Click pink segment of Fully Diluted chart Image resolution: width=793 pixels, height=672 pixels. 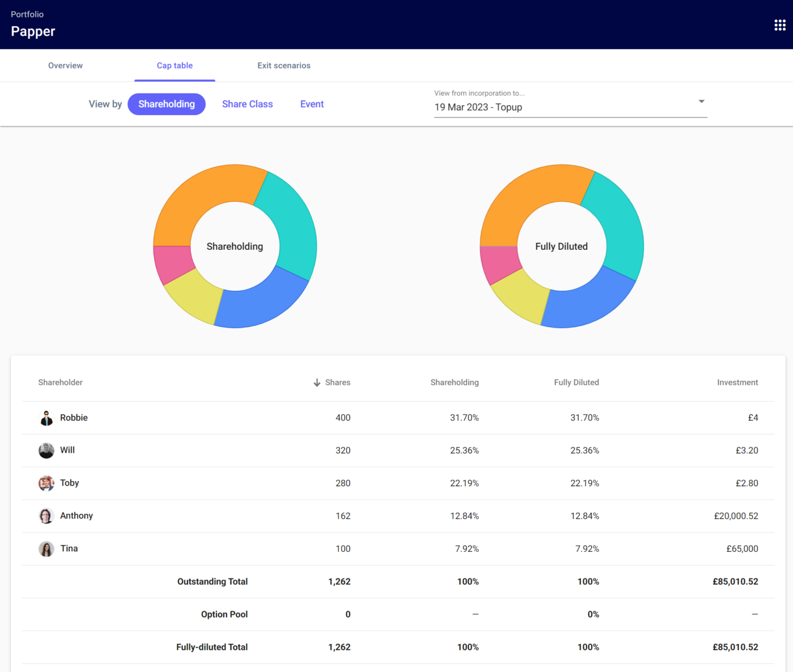498,264
